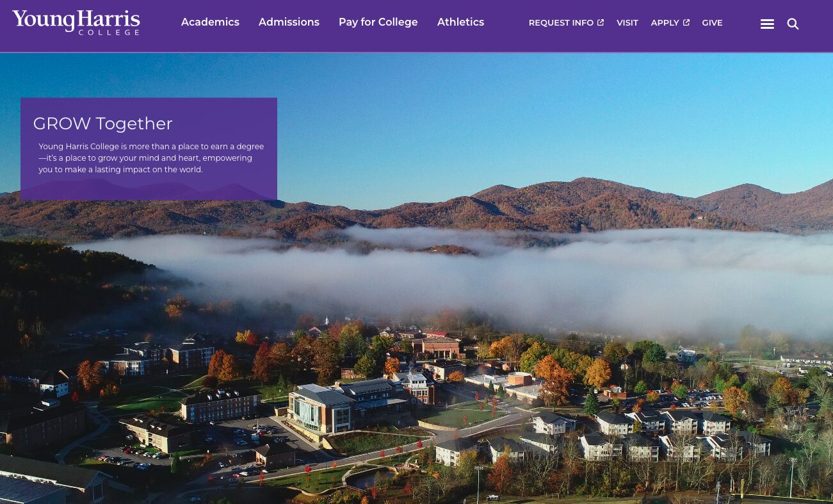Click the external-link icon beside REQUEST INFO

(x=601, y=22)
